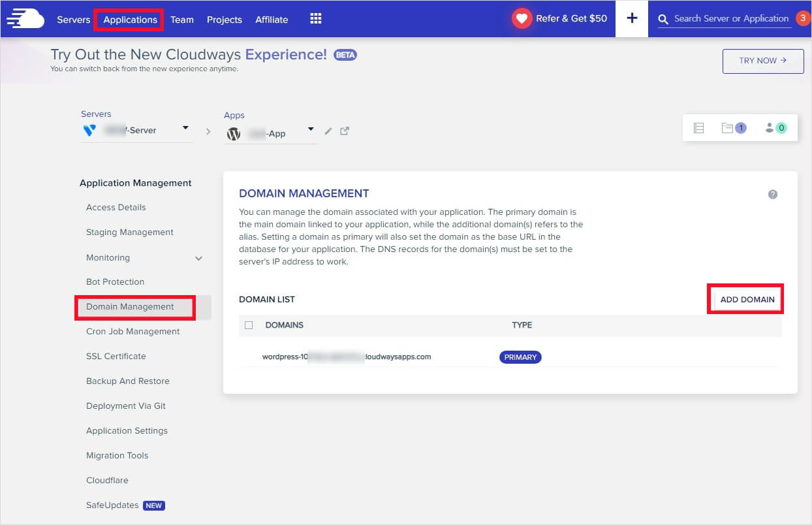Select Migration Tools in sidebar

tap(117, 456)
